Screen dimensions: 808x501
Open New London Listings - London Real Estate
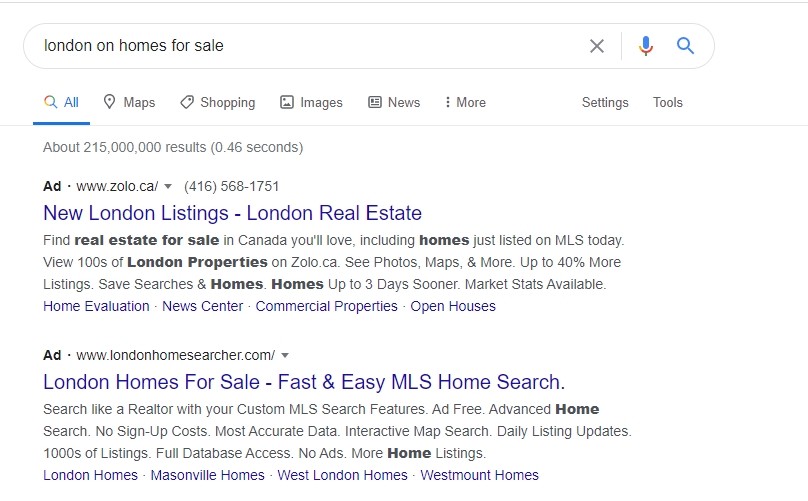(x=232, y=213)
